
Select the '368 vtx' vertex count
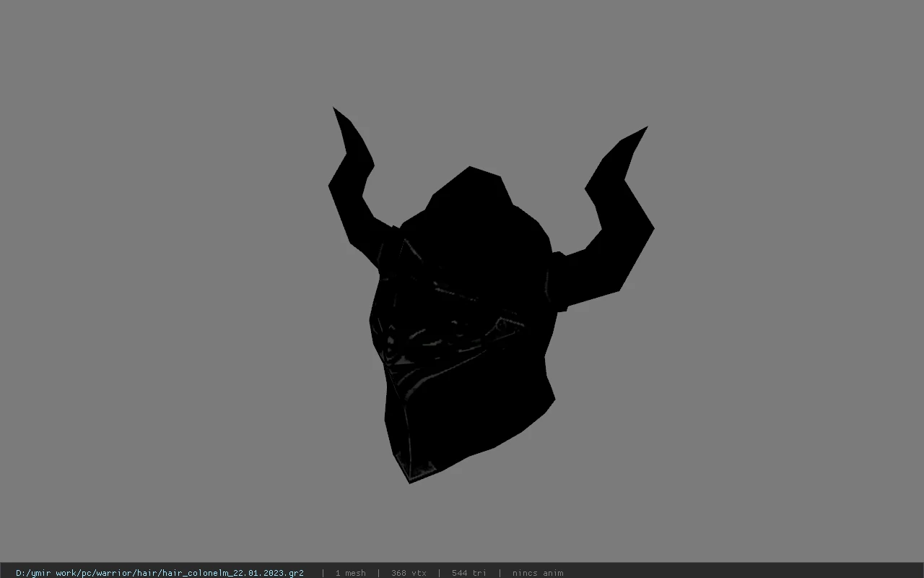[x=409, y=573]
